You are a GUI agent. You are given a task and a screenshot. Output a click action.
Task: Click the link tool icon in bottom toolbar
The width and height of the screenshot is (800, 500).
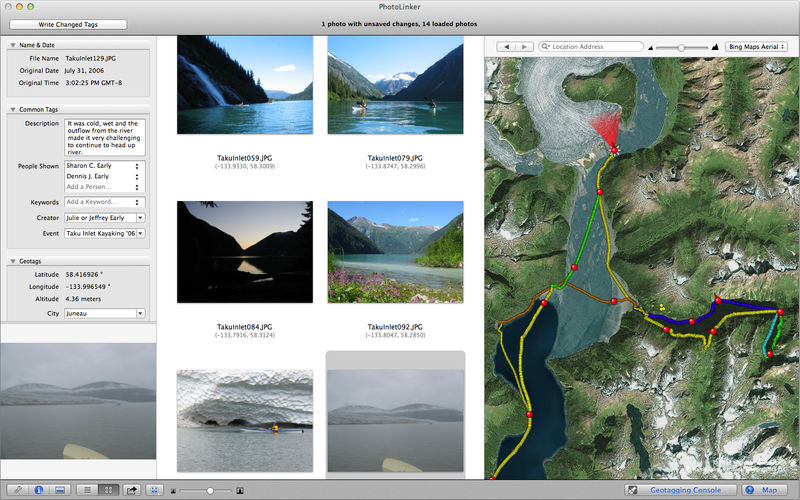(18, 490)
